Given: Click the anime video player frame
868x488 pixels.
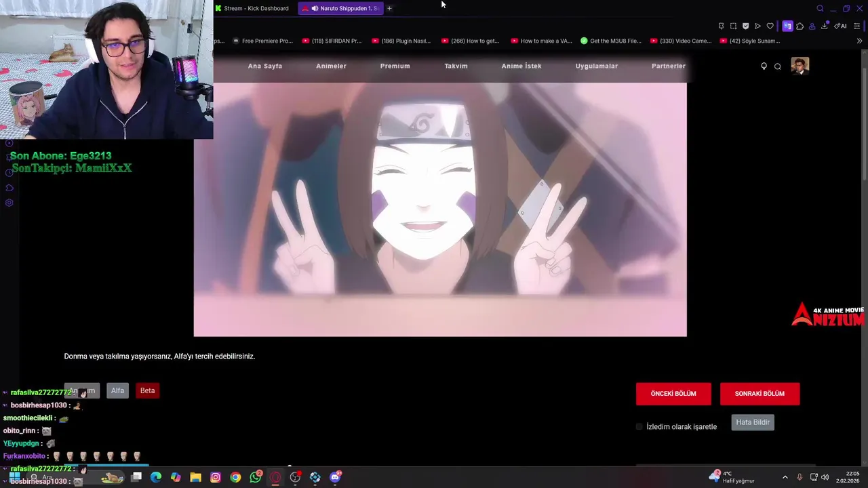Looking at the screenshot, I should (440, 209).
